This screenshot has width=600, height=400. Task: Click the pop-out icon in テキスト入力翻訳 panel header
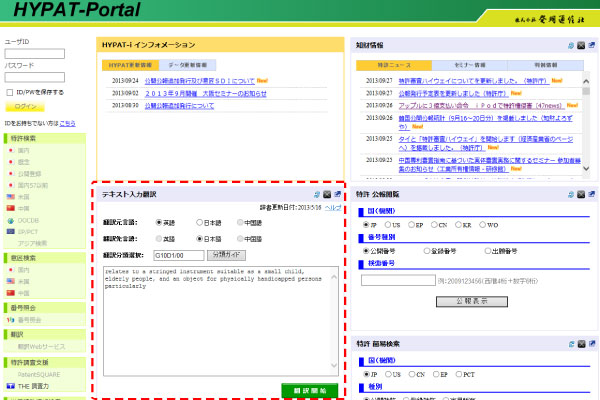[338, 193]
